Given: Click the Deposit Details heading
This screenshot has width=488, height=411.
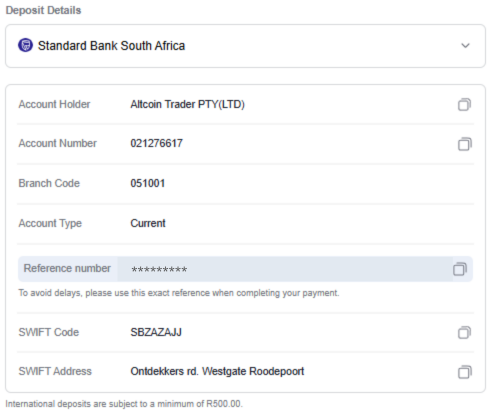Looking at the screenshot, I should coord(43,10).
